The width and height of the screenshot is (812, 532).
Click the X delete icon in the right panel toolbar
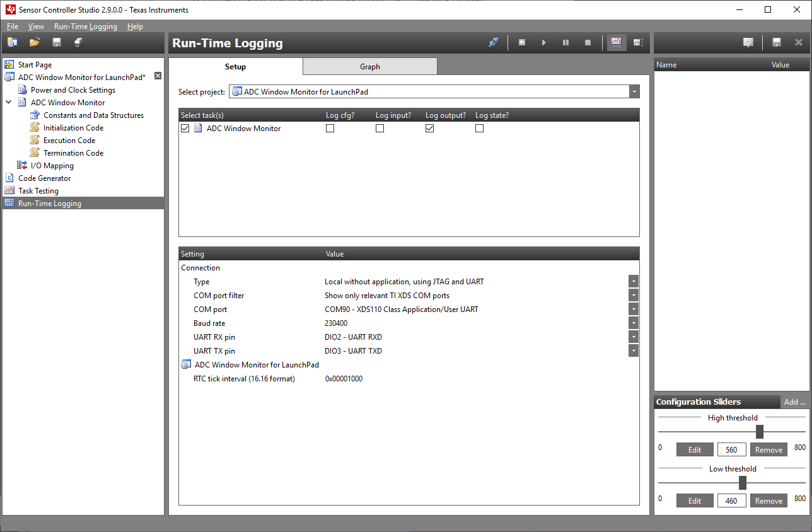tap(799, 42)
